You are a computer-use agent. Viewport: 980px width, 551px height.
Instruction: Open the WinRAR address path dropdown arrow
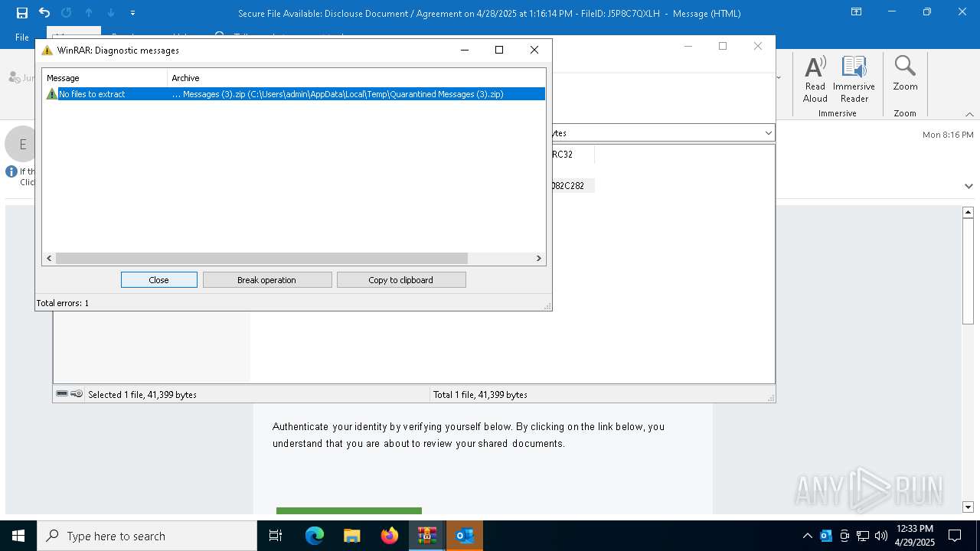[x=768, y=133]
